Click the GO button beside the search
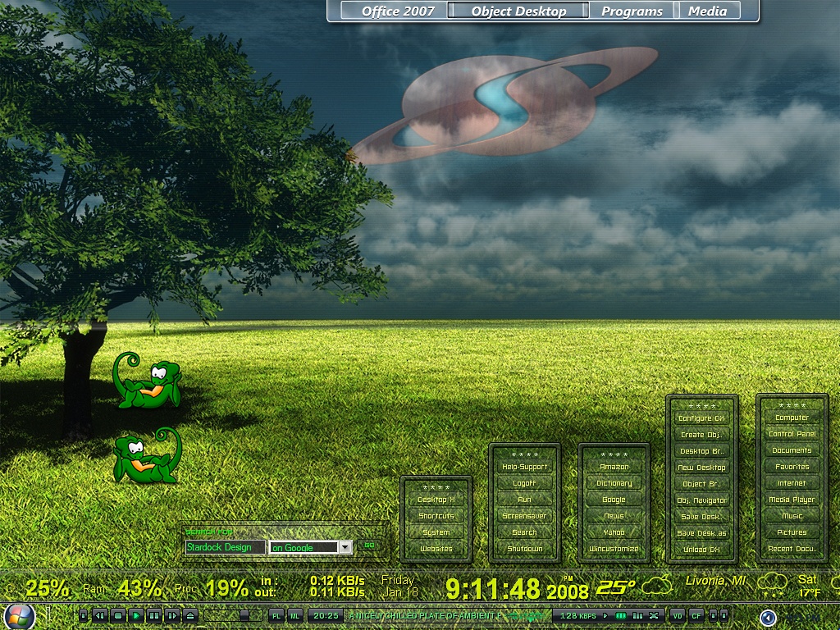The image size is (840, 630). 369,546
